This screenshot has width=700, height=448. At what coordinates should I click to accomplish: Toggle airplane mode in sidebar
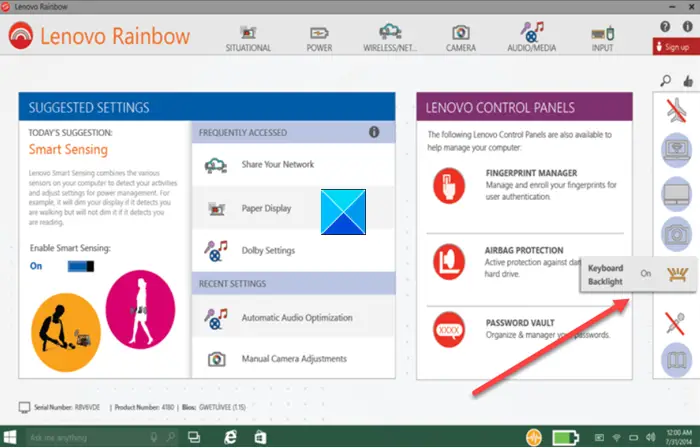pyautogui.click(x=676, y=110)
